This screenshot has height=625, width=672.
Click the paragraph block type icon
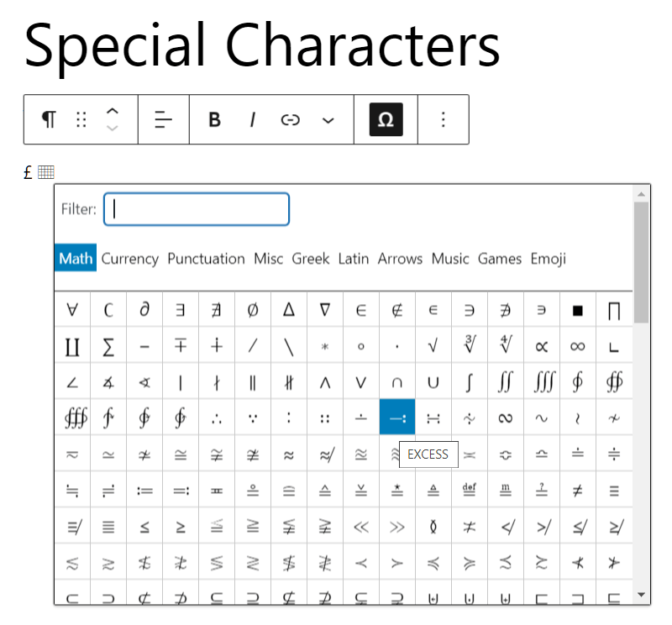(x=49, y=120)
